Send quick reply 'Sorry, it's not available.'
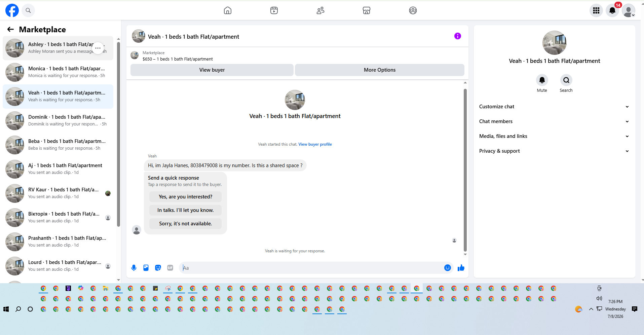The width and height of the screenshot is (644, 335). 186,224
